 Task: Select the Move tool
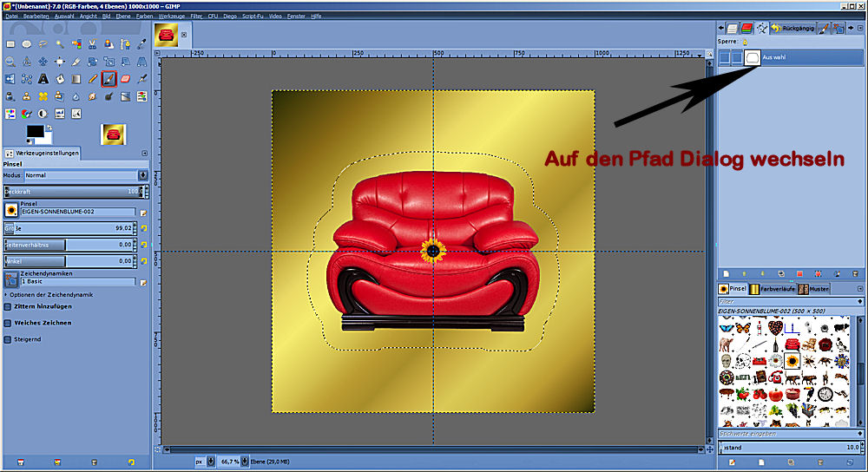[x=43, y=62]
